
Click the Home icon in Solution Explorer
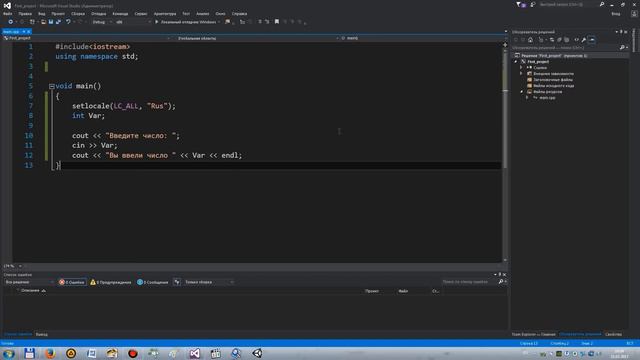click(x=530, y=40)
